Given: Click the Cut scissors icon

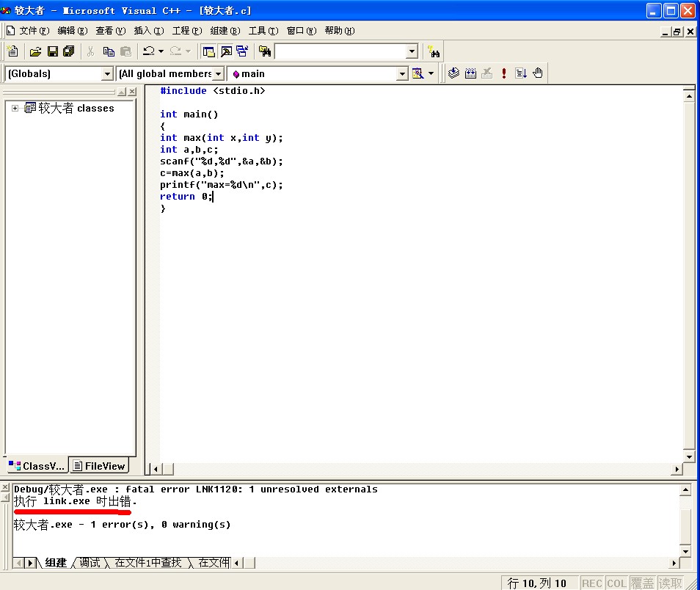Looking at the screenshot, I should (91, 51).
